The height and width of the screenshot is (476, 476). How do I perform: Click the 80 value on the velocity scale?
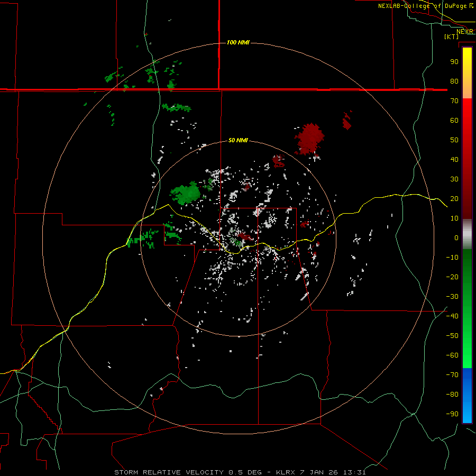tap(454, 81)
